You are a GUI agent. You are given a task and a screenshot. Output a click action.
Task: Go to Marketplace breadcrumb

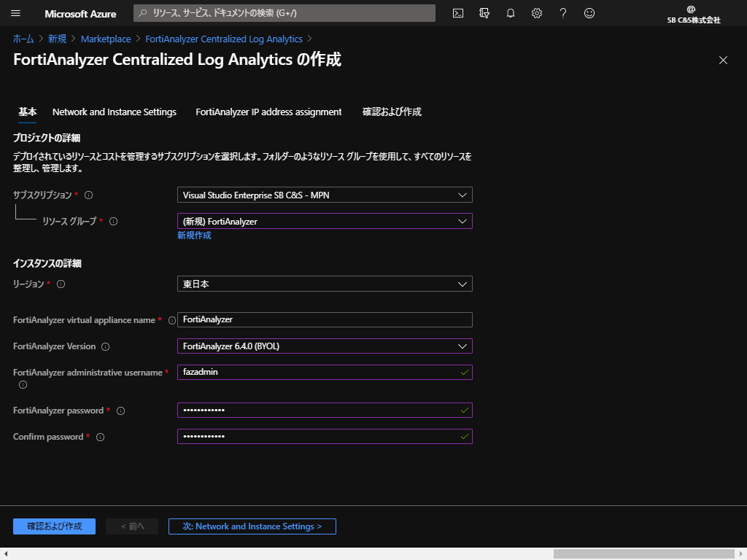106,39
